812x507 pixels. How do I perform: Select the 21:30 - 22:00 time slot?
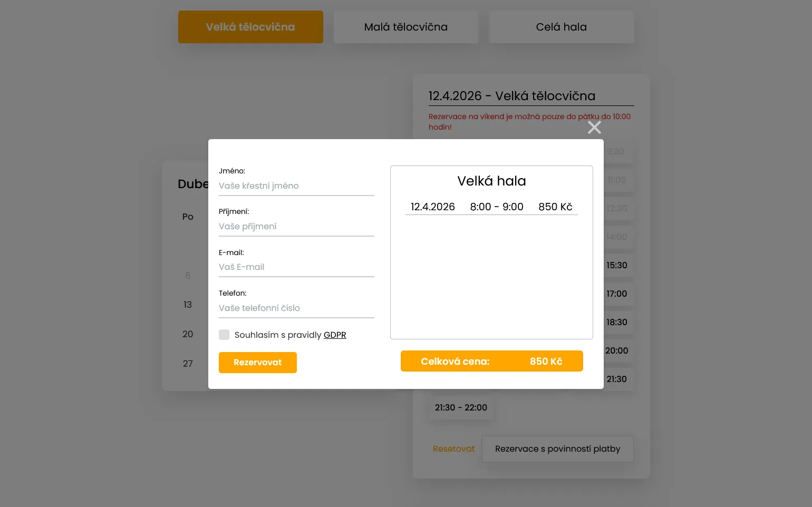coord(461,408)
